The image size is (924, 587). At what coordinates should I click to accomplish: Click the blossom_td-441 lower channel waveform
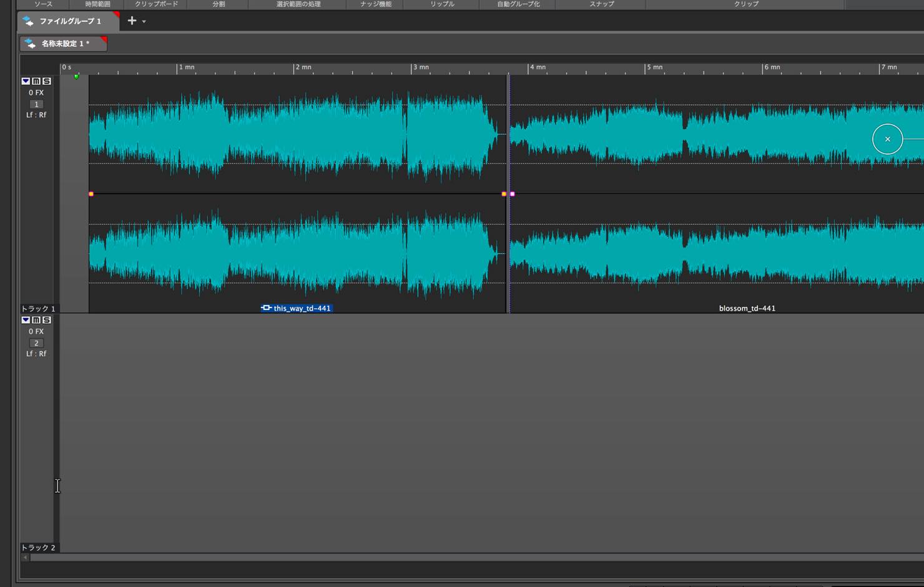[718, 253]
